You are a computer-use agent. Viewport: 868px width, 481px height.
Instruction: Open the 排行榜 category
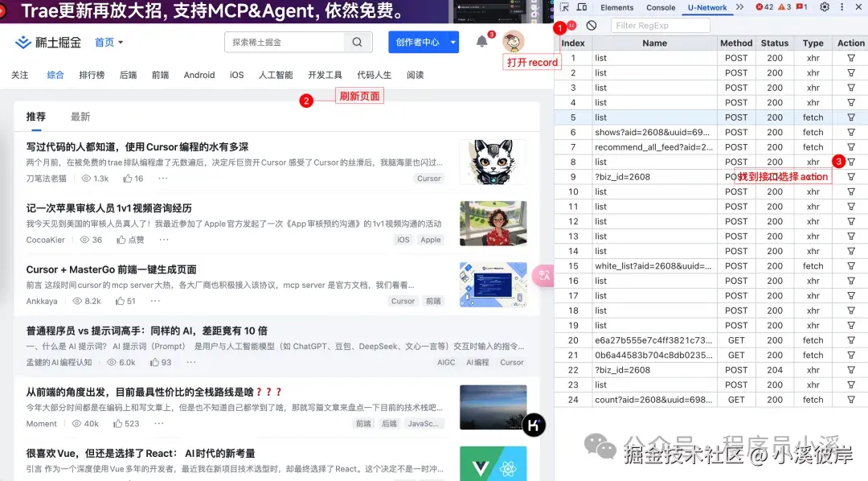pyautogui.click(x=92, y=75)
